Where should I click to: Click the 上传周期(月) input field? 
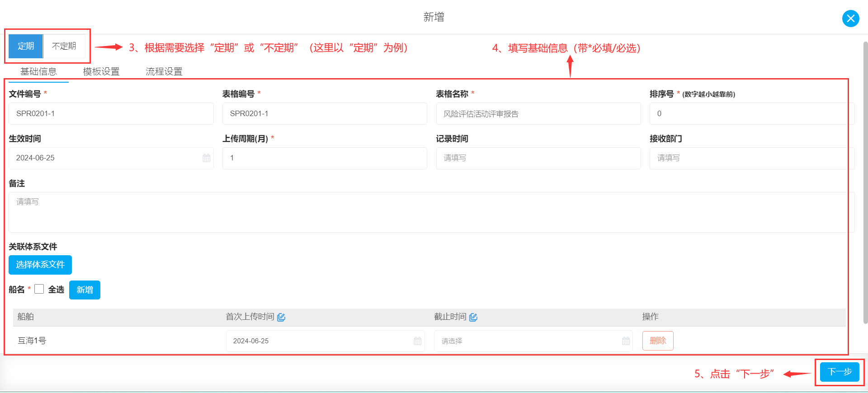(325, 158)
